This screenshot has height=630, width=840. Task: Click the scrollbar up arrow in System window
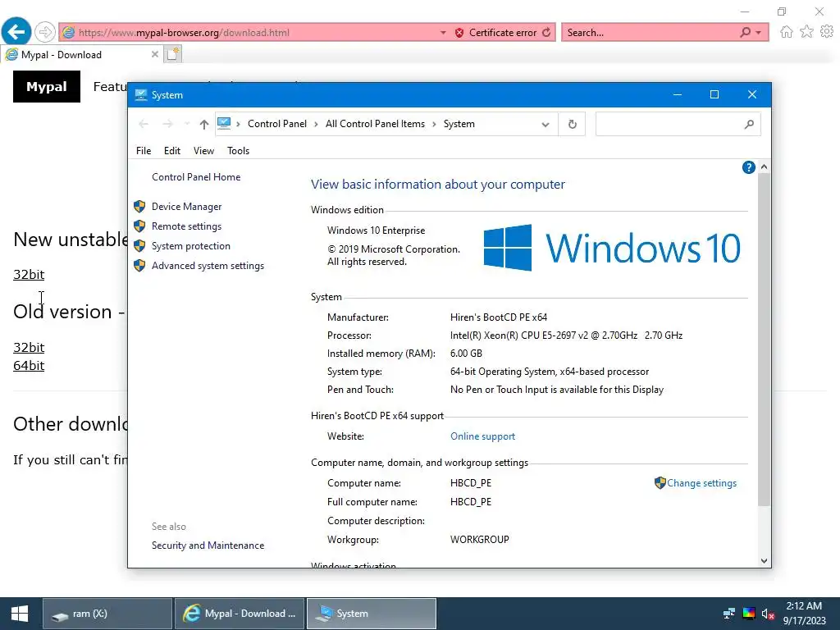pos(764,167)
